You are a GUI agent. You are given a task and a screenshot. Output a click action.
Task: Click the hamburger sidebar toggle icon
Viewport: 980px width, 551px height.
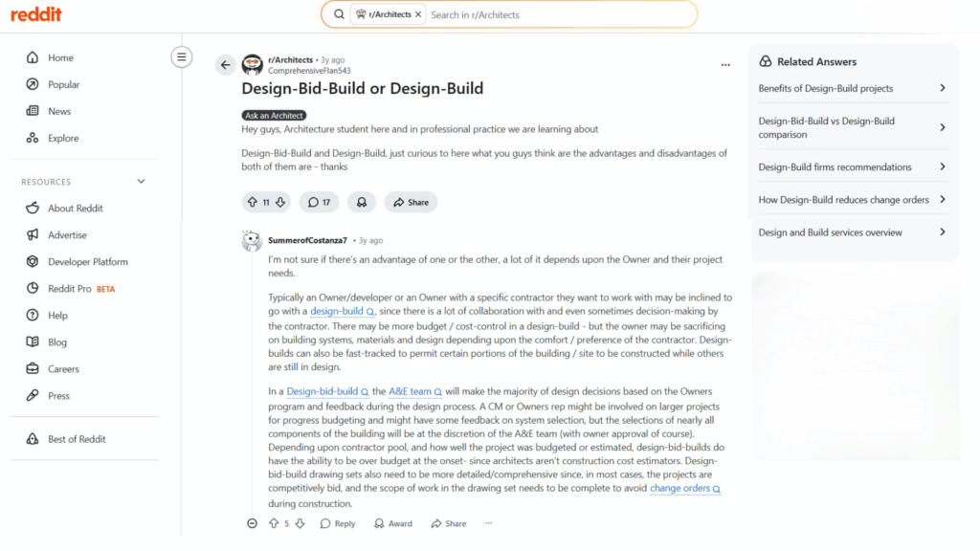[181, 56]
